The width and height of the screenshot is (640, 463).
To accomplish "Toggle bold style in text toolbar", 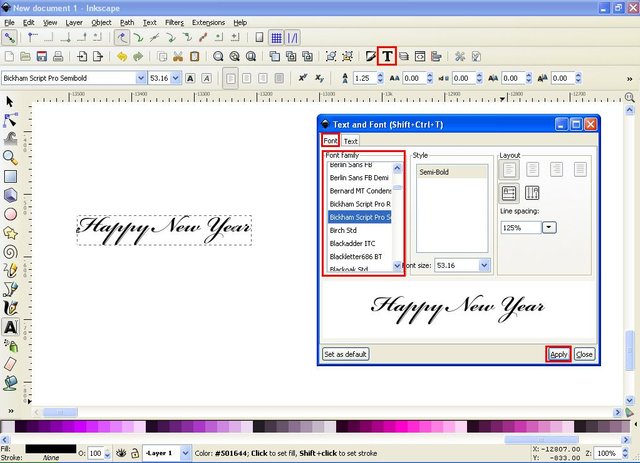I will [x=190, y=78].
